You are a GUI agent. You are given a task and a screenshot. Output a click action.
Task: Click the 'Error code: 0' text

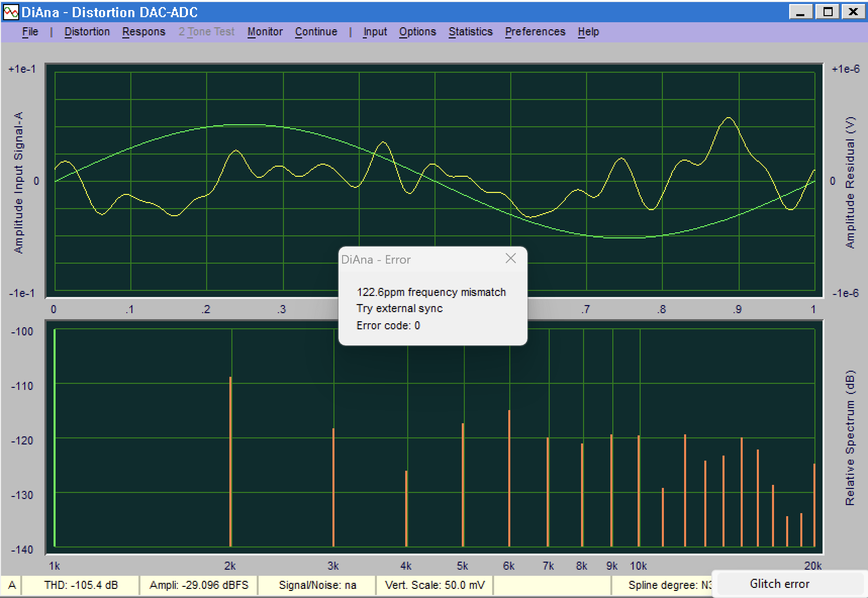point(388,325)
